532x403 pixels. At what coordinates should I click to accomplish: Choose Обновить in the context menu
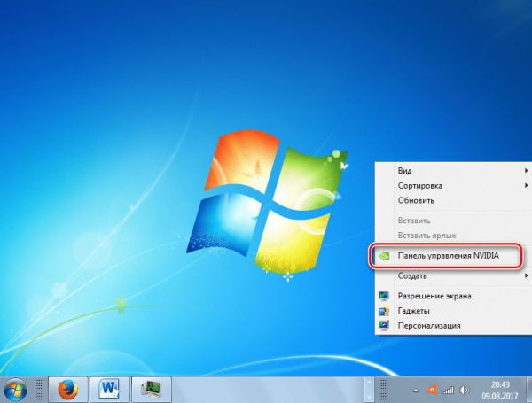[453, 200]
